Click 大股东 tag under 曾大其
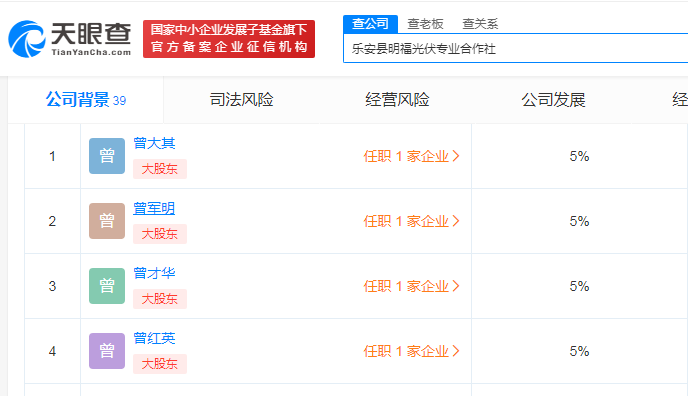The width and height of the screenshot is (688, 396). 160,169
